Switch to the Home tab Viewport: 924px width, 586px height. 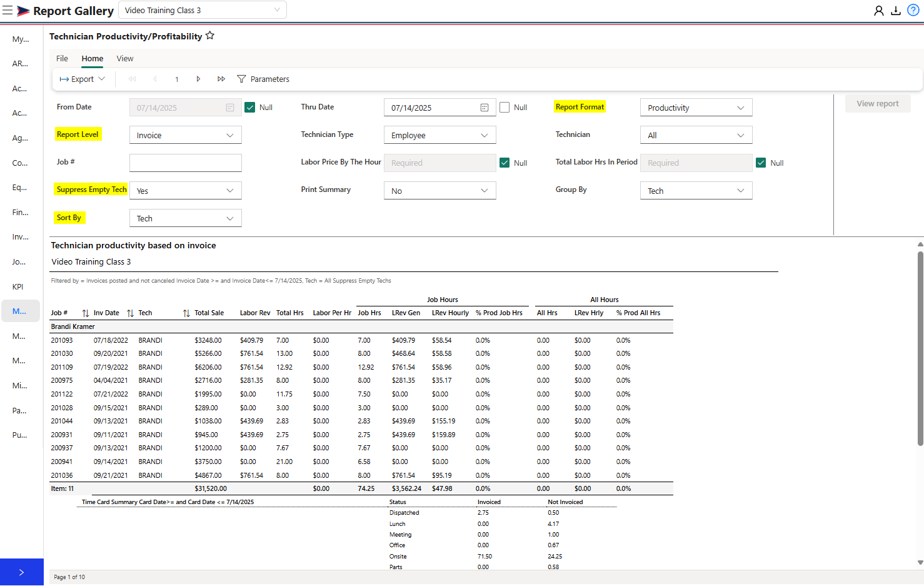(93, 58)
